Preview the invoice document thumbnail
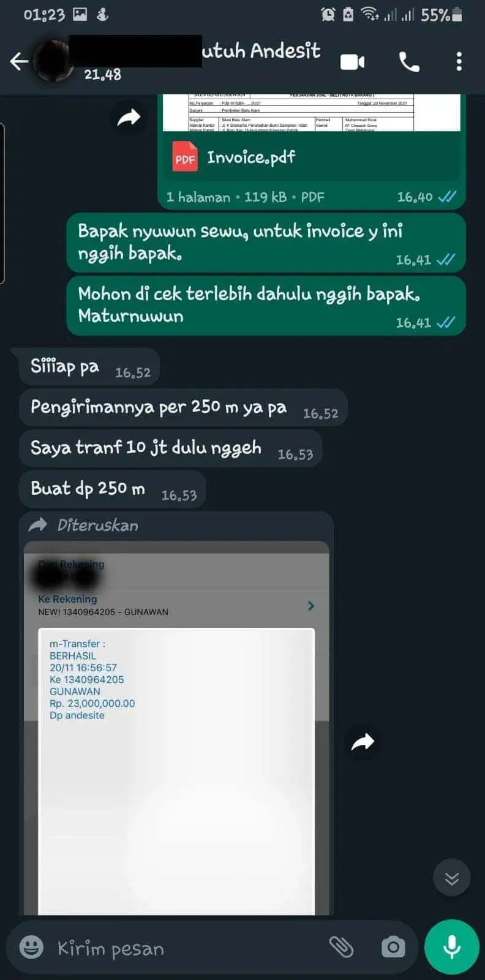The width and height of the screenshot is (485, 980). [x=311, y=113]
